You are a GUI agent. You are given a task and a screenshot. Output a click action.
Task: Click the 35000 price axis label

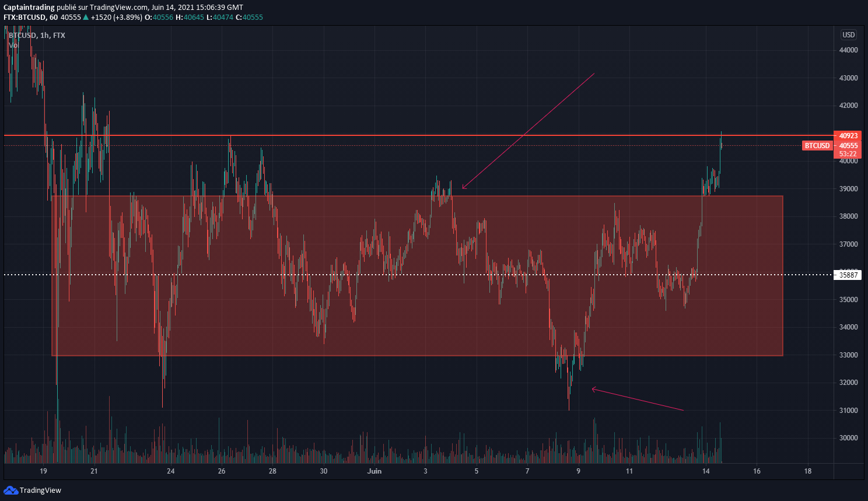tap(848, 300)
